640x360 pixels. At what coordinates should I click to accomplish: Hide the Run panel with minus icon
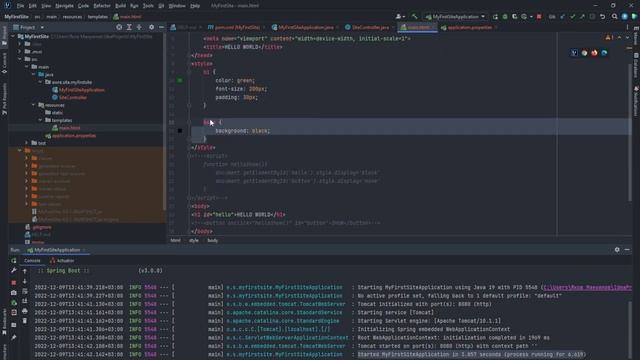point(627,249)
